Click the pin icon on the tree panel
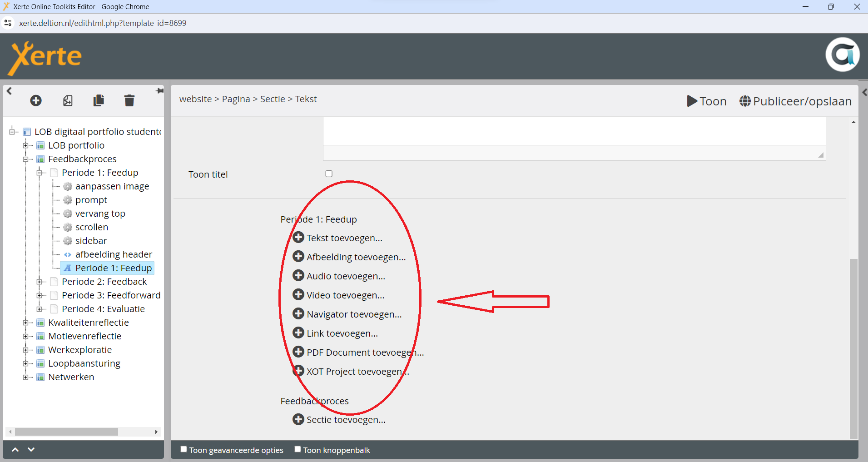 (159, 91)
